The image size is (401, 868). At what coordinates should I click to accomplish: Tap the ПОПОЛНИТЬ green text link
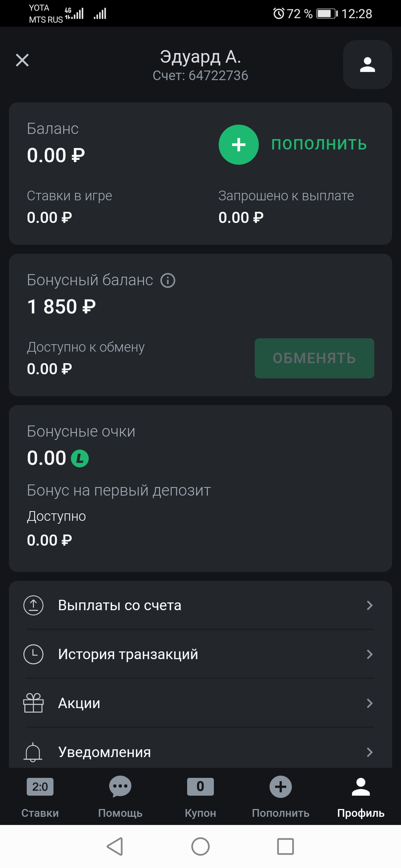tap(319, 145)
